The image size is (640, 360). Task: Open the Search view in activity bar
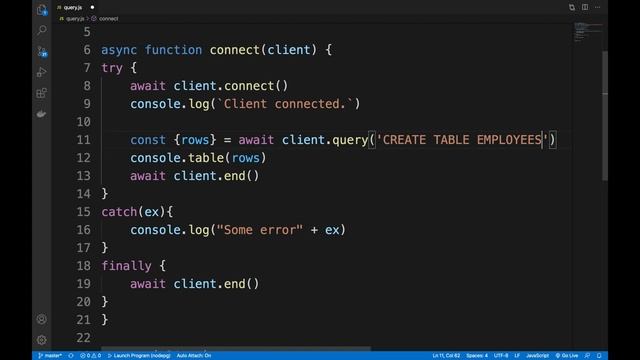pyautogui.click(x=42, y=30)
